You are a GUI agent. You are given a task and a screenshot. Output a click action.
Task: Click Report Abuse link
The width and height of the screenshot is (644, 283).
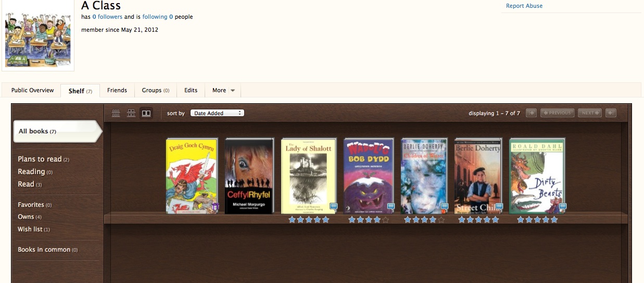(x=524, y=6)
